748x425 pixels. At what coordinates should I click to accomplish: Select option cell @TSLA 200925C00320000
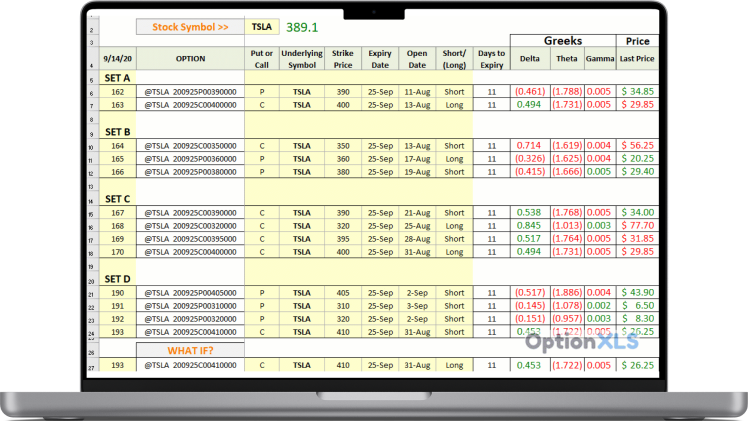tap(190, 226)
